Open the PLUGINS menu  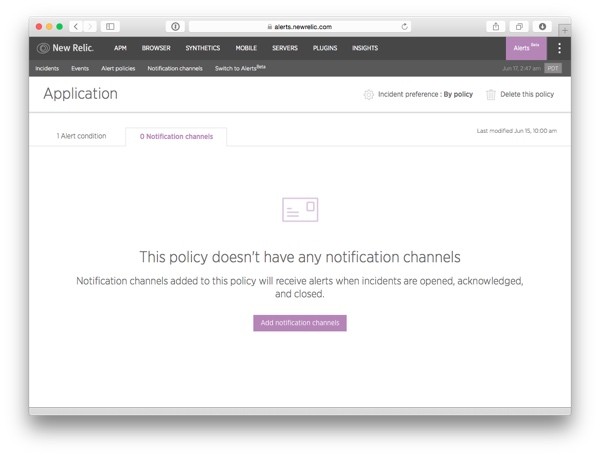click(325, 48)
